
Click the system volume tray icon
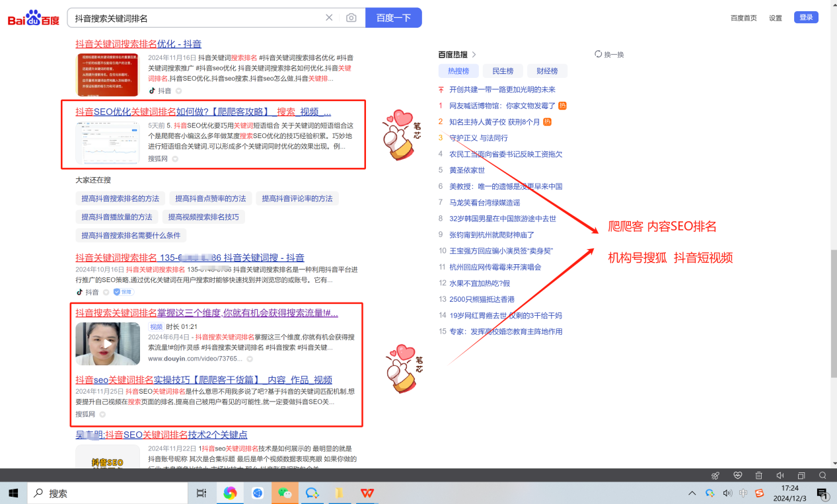(x=727, y=493)
